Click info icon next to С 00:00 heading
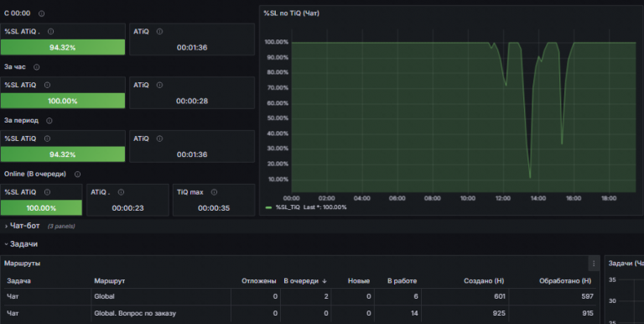This screenshot has width=644, height=324. point(41,13)
